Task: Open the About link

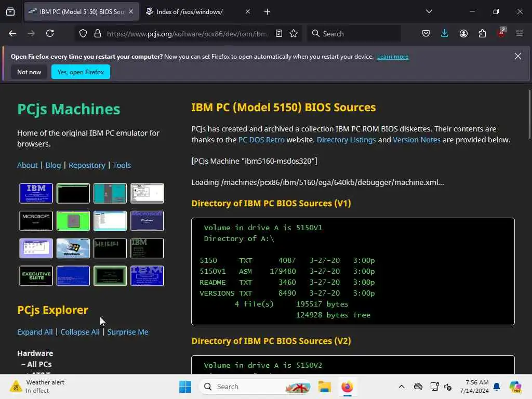Action: [28, 165]
